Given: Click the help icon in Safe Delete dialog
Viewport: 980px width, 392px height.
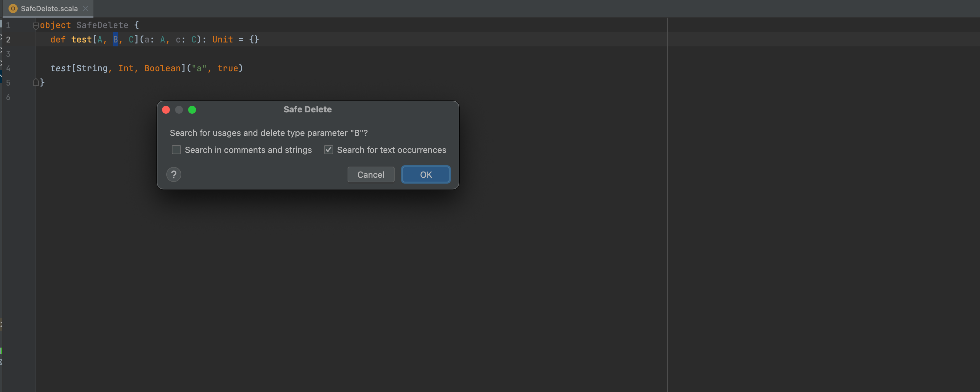Looking at the screenshot, I should click(174, 174).
